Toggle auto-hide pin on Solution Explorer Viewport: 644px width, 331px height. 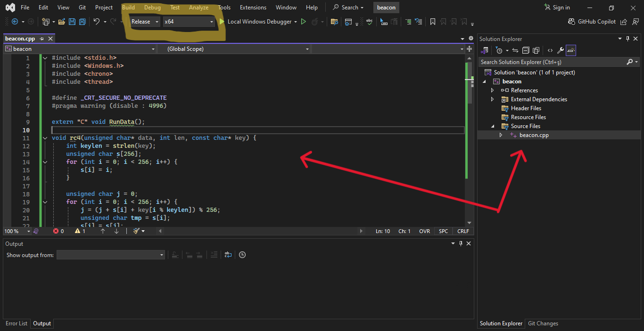pos(627,39)
